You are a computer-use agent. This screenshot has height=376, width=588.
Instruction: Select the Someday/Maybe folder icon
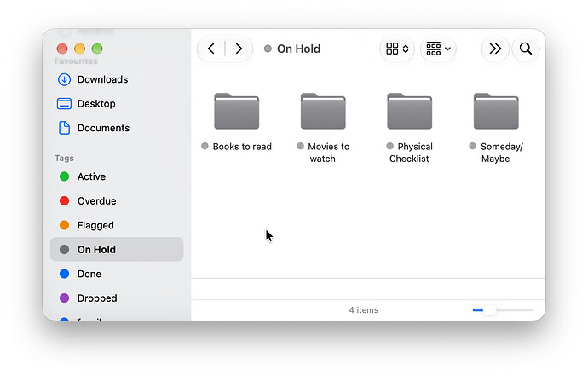(x=496, y=111)
